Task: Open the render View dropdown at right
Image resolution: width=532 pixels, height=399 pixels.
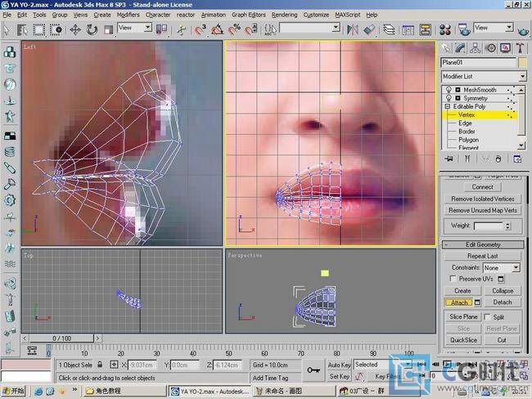Action: click(494, 28)
